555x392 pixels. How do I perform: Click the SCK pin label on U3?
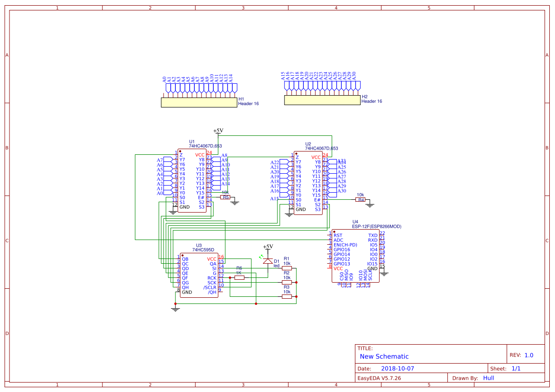pyautogui.click(x=212, y=283)
